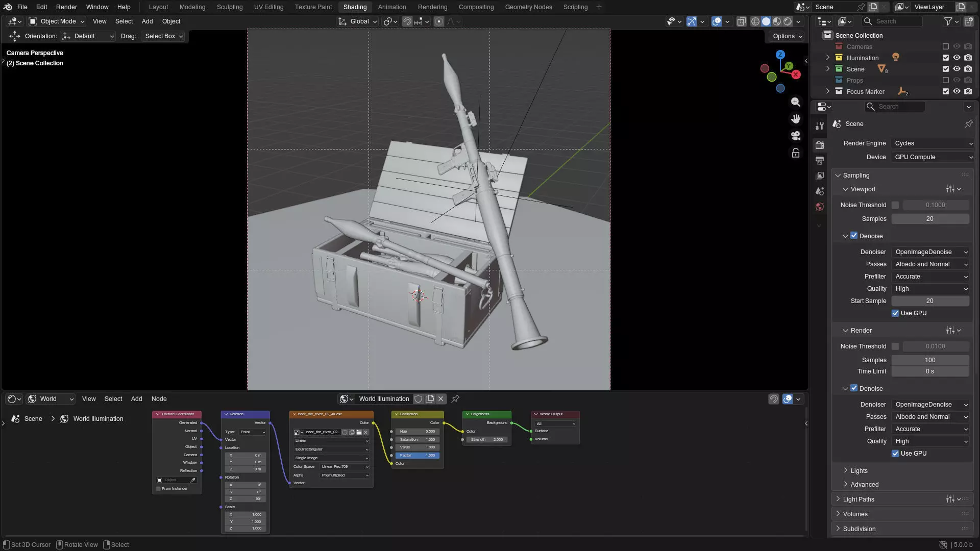Select rendered viewport shading icon

[x=788, y=21]
